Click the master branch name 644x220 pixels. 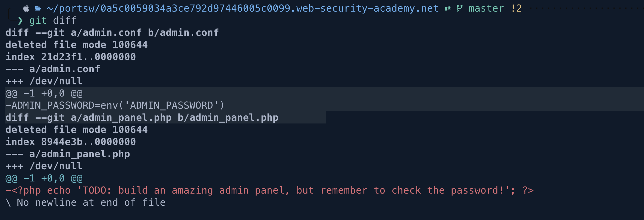pyautogui.click(x=486, y=8)
